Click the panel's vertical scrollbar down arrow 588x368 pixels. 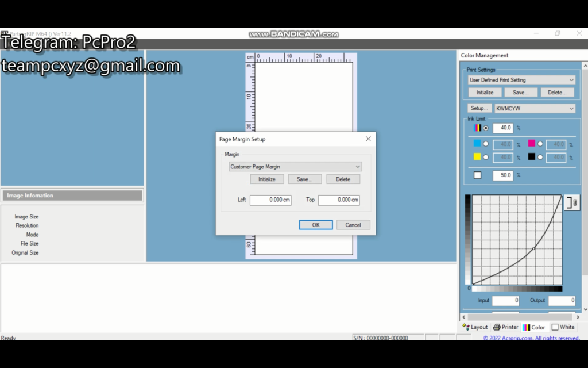point(585,310)
